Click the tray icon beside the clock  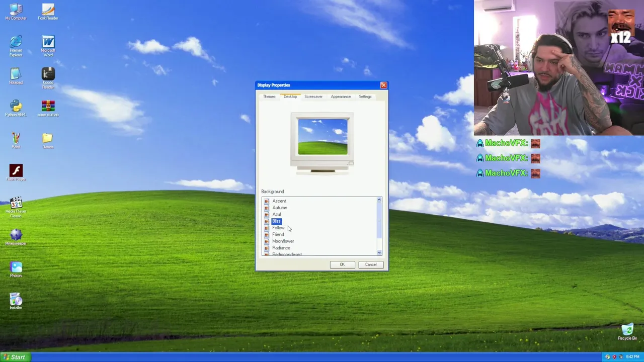pyautogui.click(x=620, y=357)
